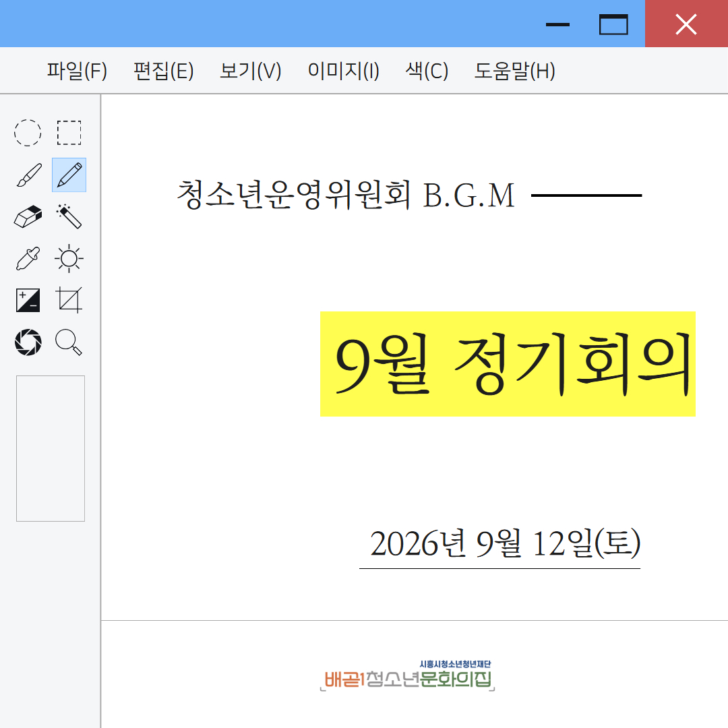Pick the eraser tool
Image resolution: width=728 pixels, height=728 pixels.
(28, 217)
